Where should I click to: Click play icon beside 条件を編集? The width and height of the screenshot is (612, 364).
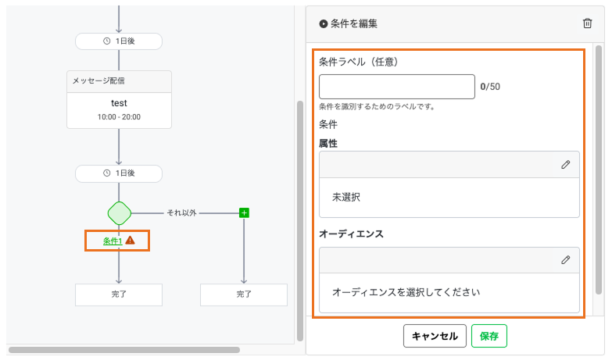coord(323,23)
